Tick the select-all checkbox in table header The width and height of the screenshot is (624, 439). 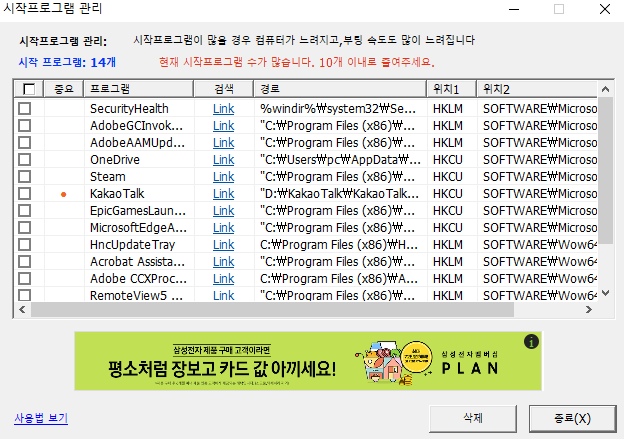click(29, 89)
